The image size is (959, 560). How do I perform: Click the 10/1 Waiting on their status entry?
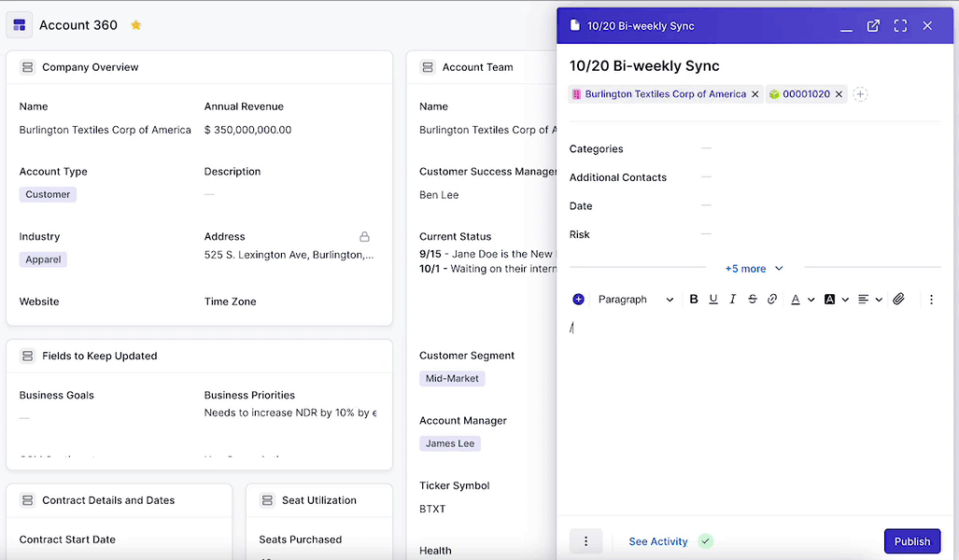pos(487,269)
